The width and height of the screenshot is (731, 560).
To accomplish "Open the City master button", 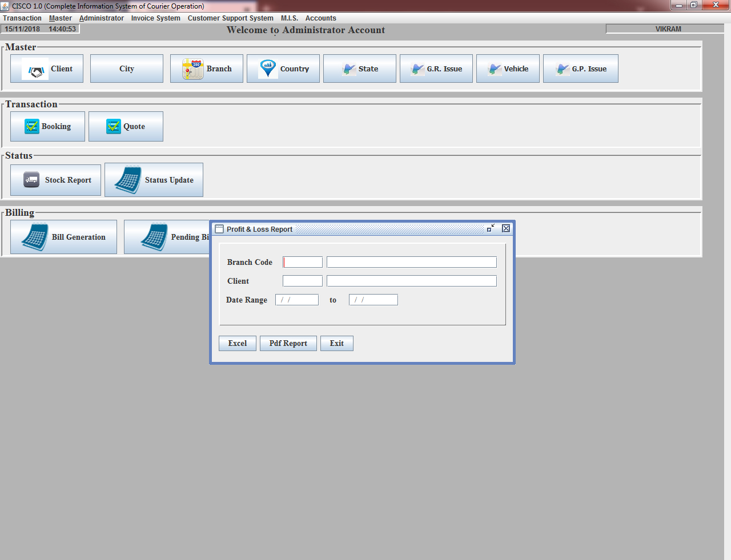I will tap(127, 69).
